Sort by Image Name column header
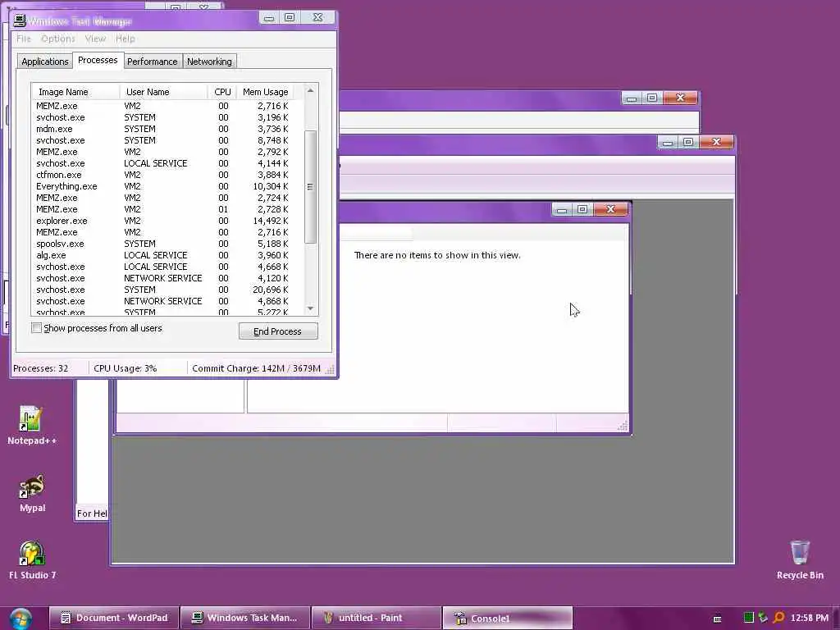This screenshot has width=840, height=630. coord(75,92)
